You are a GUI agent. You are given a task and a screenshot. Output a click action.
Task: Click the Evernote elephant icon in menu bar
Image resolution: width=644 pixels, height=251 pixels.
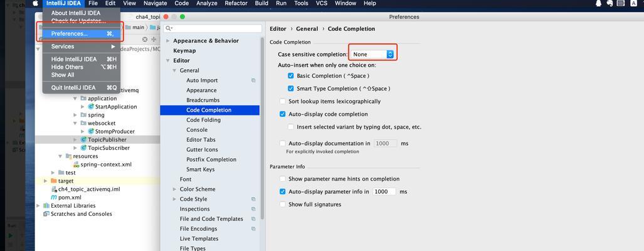(610, 3)
